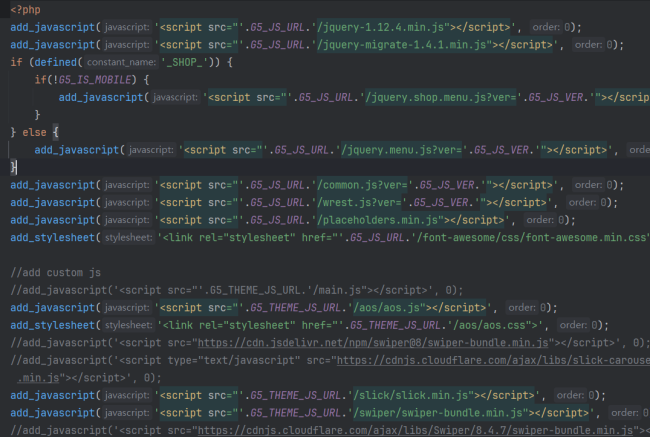
Task: Click G5_THEME_JS_URL on the aos.css line
Action: click(395, 325)
